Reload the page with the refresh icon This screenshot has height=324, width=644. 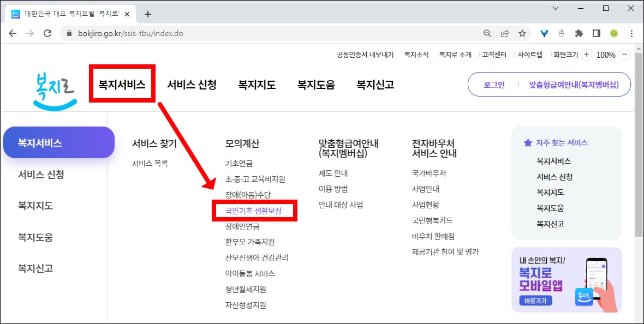point(47,34)
